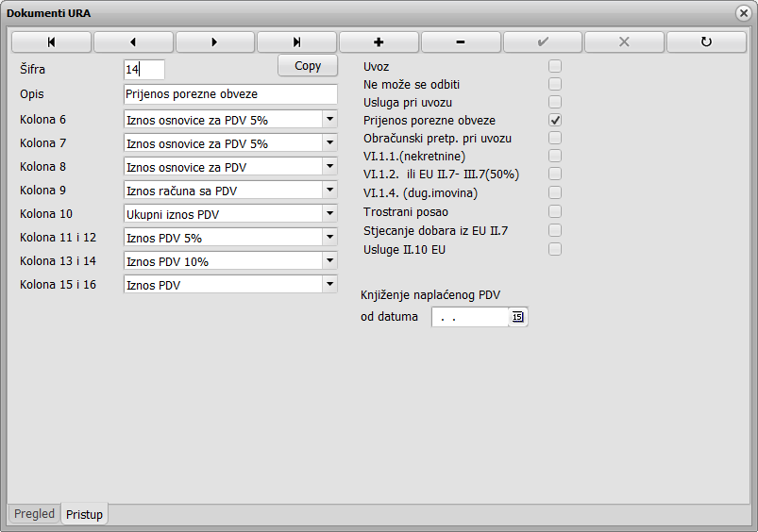This screenshot has height=532, width=758.
Task: Add a new record with plus
Action: coord(379,42)
